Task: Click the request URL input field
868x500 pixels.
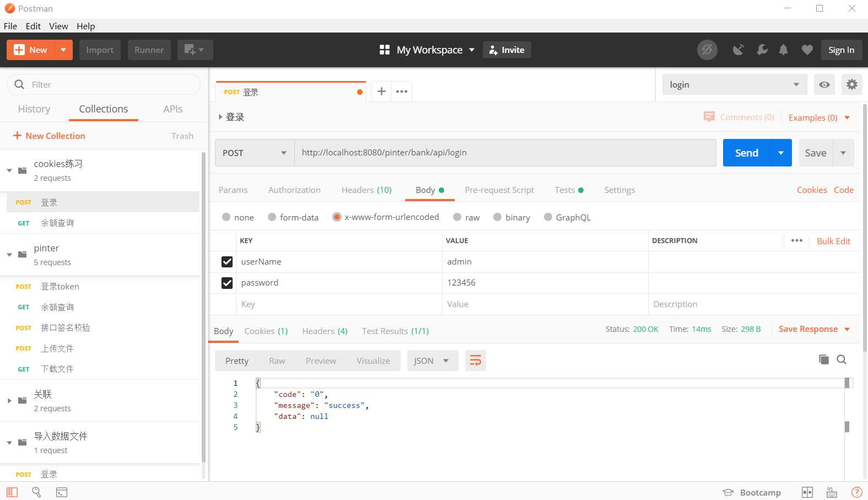Action: [x=505, y=153]
